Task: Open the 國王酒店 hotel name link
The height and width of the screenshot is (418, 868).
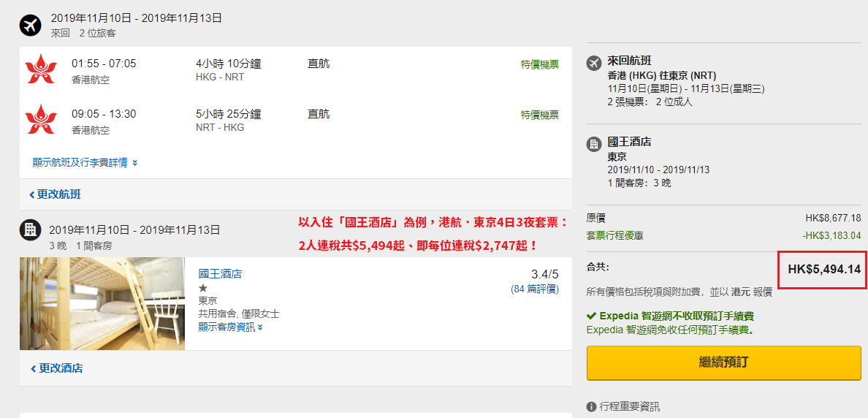Action: [x=220, y=273]
